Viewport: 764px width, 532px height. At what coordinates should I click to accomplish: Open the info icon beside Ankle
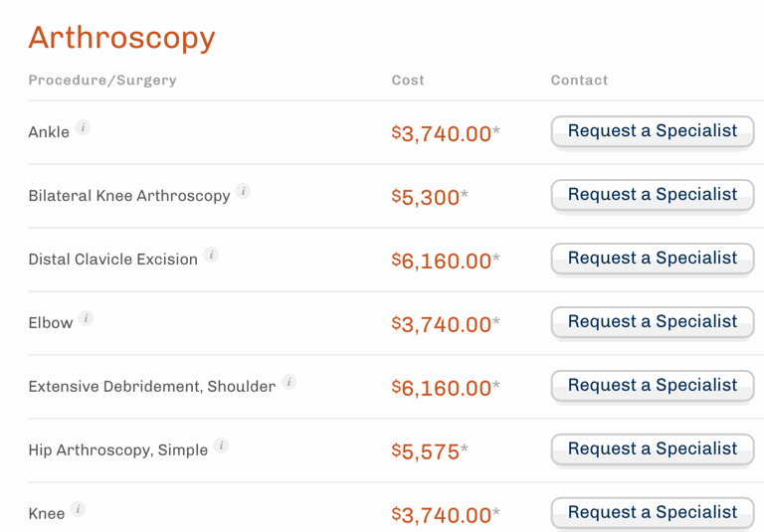[83, 127]
